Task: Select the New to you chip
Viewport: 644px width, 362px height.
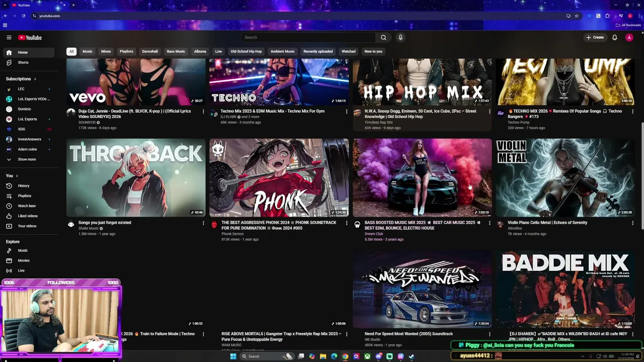Action: (373, 51)
